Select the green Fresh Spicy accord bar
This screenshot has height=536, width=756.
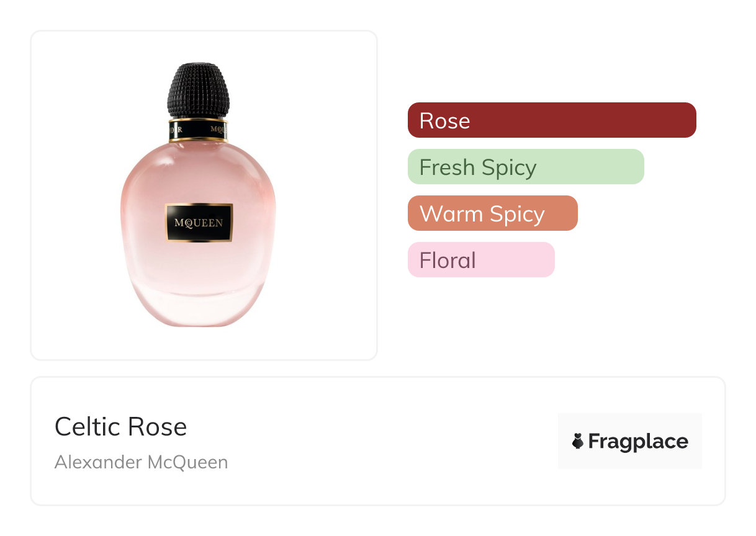pyautogui.click(x=526, y=166)
